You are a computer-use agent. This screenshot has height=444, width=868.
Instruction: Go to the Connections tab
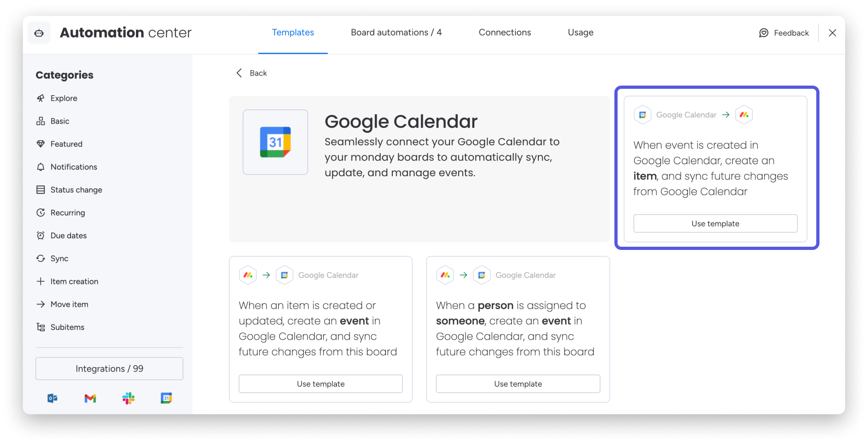(x=505, y=32)
